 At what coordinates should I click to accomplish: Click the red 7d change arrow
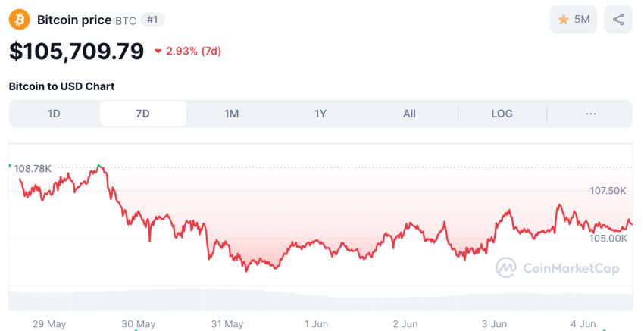158,52
